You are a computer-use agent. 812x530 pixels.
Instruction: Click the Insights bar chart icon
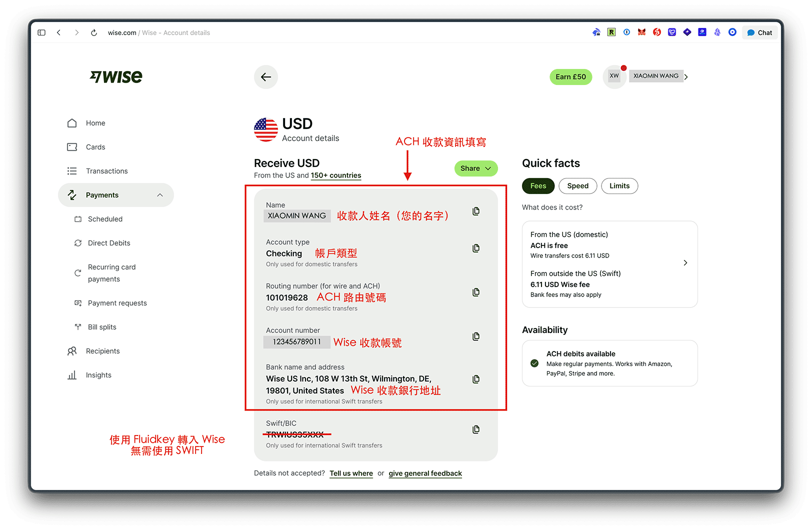tap(72, 375)
